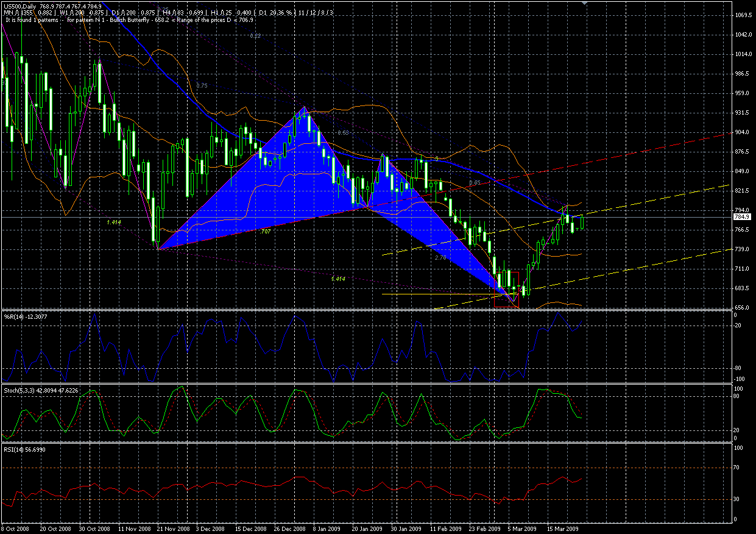The width and height of the screenshot is (756, 534).
Task: Click the 70 level on RSI scale
Action: pyautogui.click(x=738, y=468)
